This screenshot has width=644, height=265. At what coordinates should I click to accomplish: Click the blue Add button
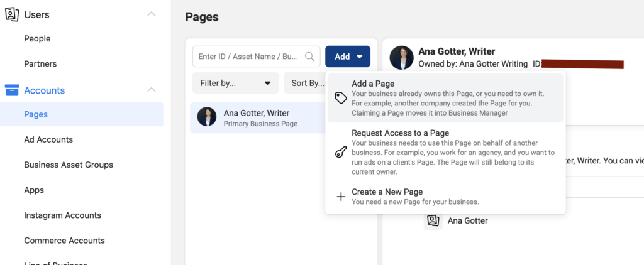[x=348, y=57]
